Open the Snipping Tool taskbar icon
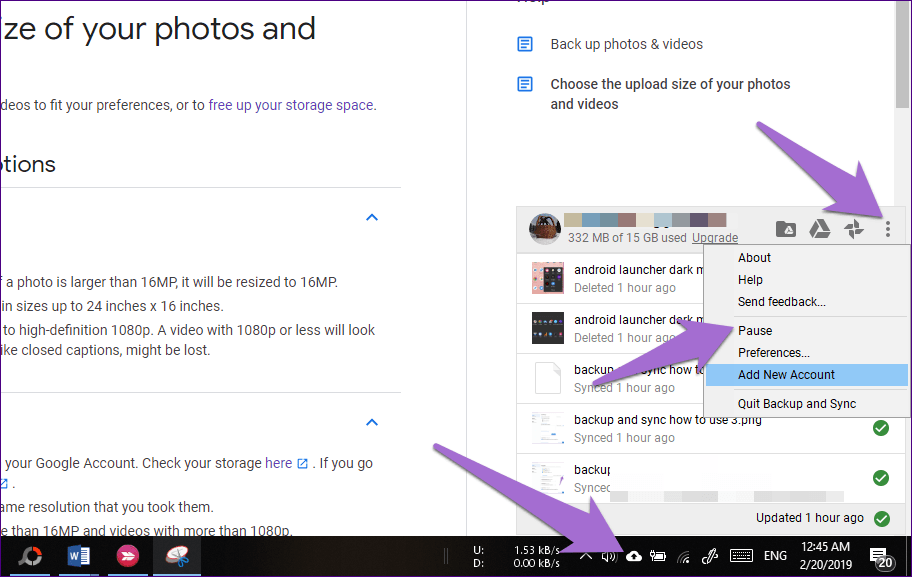The height and width of the screenshot is (577, 912). click(x=177, y=557)
